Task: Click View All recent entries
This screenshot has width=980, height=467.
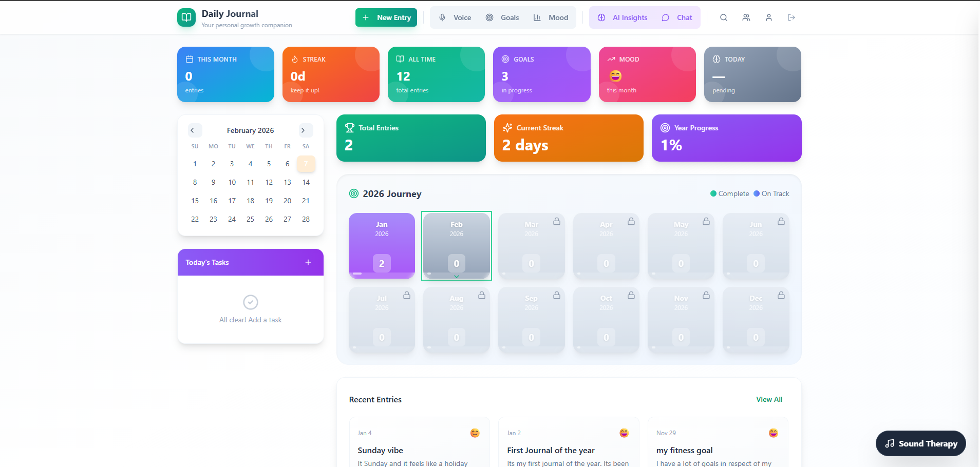Action: pyautogui.click(x=769, y=399)
